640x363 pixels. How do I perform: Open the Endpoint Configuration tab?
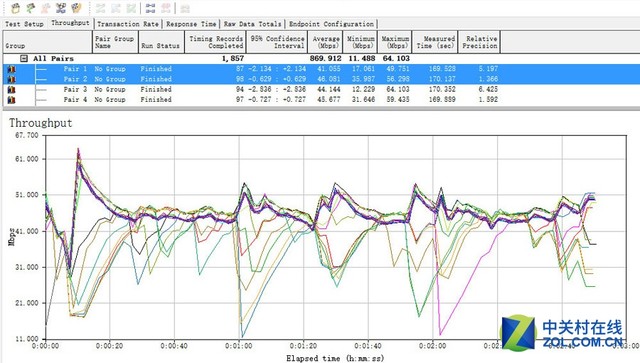click(x=331, y=24)
